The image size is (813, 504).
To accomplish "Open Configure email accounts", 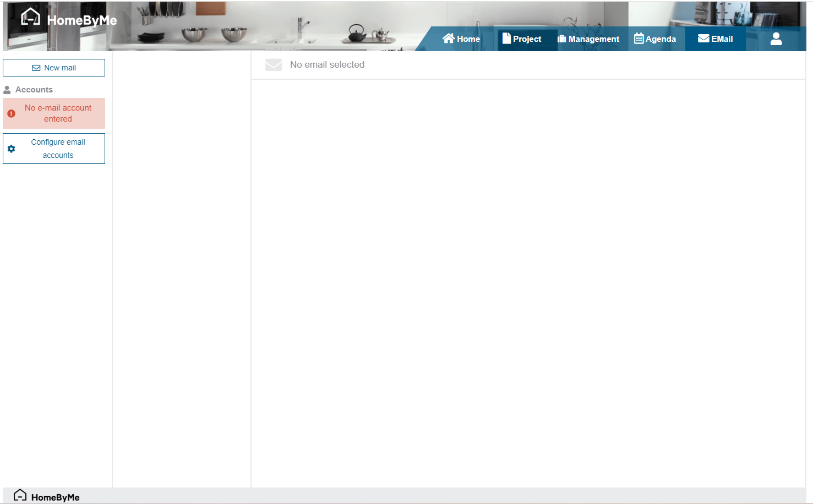I will tap(58, 149).
